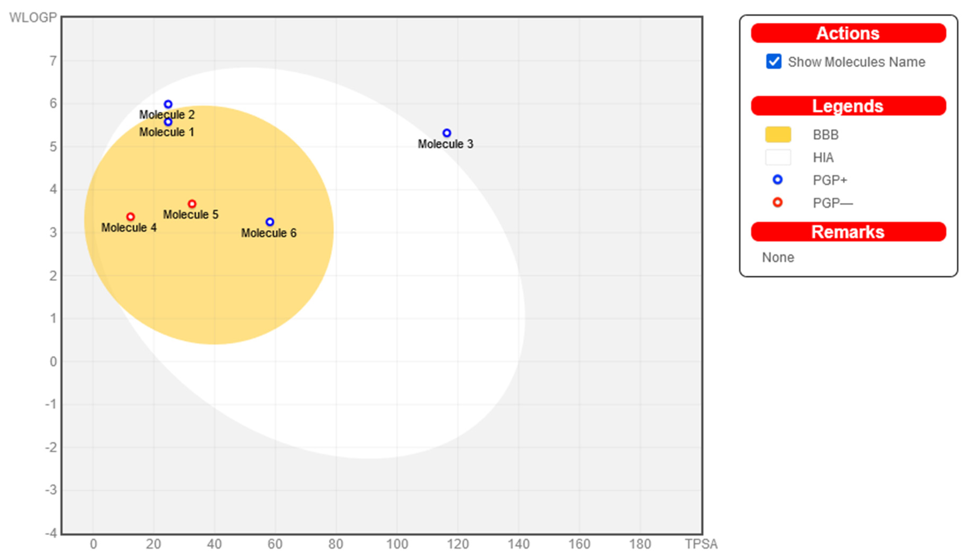
Task: Click the white HIA legend swatch
Action: (778, 157)
